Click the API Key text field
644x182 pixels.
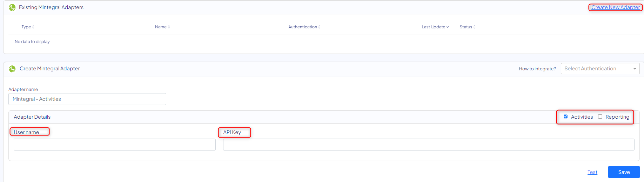428,145
